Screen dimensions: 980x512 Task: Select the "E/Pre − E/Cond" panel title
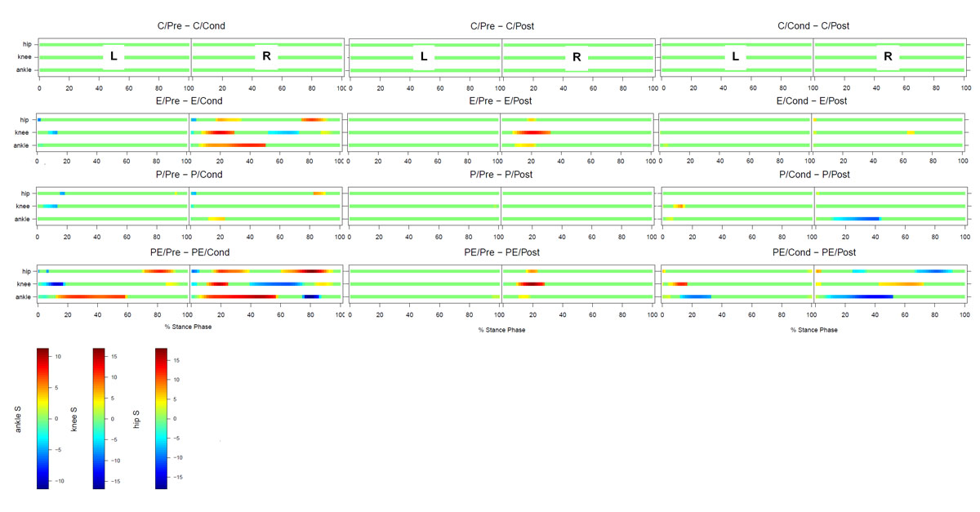pyautogui.click(x=191, y=100)
